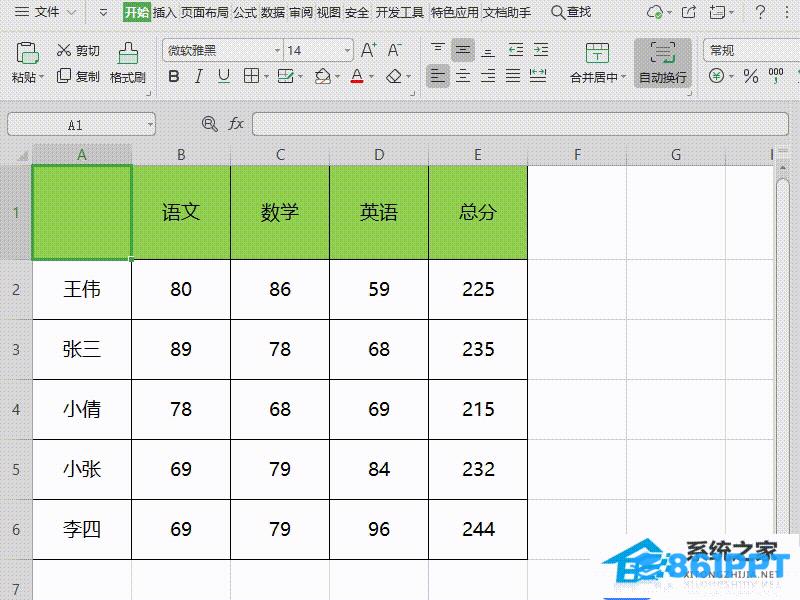
Task: Switch to Page Layout (页面布局) tab
Action: tap(204, 12)
